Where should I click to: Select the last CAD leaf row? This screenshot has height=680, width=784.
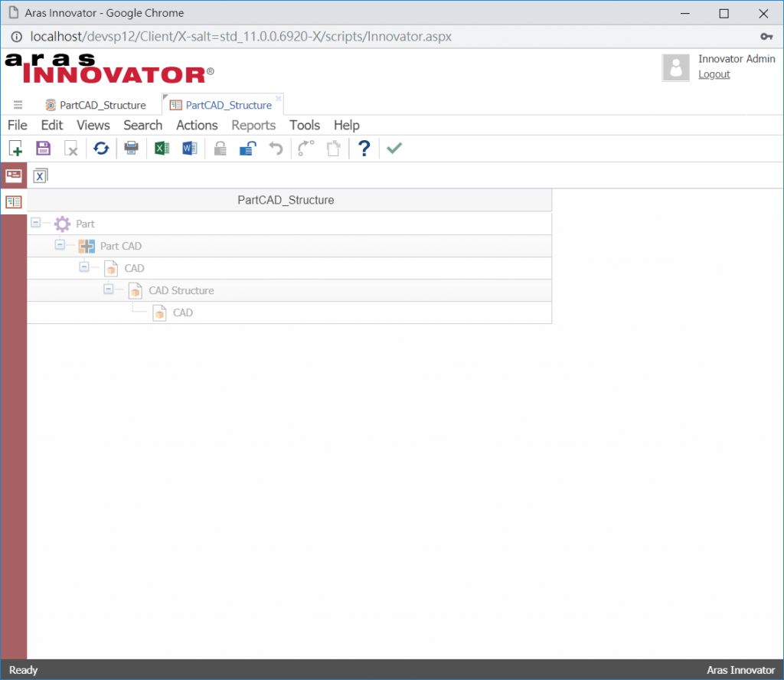(x=289, y=312)
